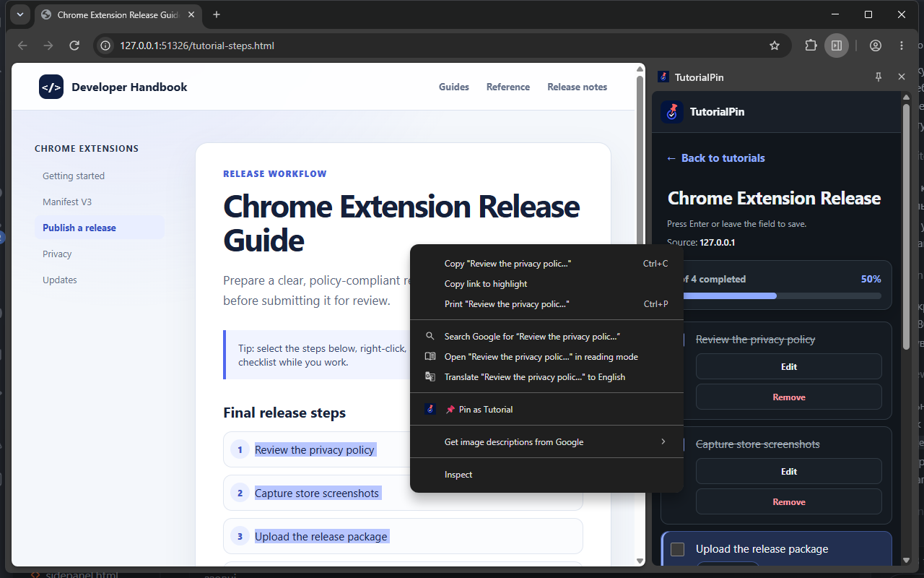924x578 pixels.
Task: Pin the TutorialPin side panel with the pushpin icon
Action: pyautogui.click(x=879, y=77)
